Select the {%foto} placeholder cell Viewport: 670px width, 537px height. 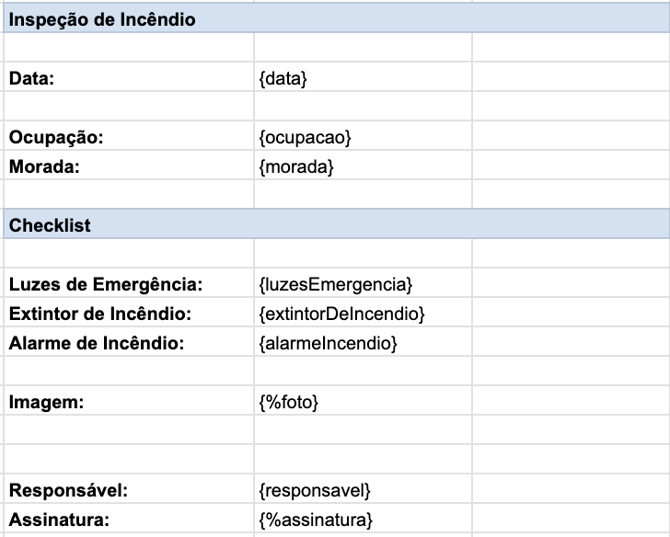click(x=289, y=402)
